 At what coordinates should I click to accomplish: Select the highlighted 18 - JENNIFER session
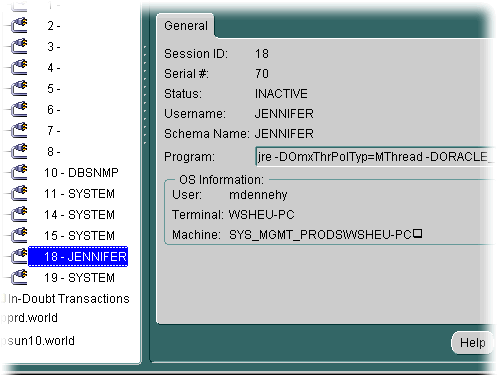point(78,257)
